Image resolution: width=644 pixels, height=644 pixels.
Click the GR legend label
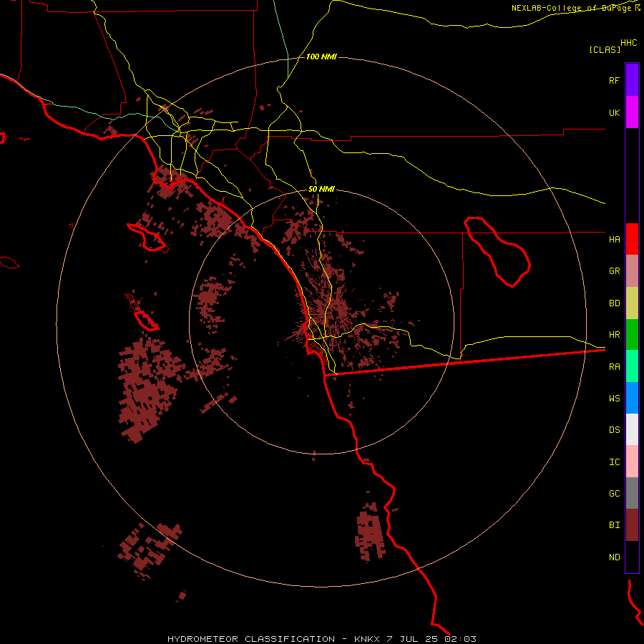pyautogui.click(x=614, y=271)
